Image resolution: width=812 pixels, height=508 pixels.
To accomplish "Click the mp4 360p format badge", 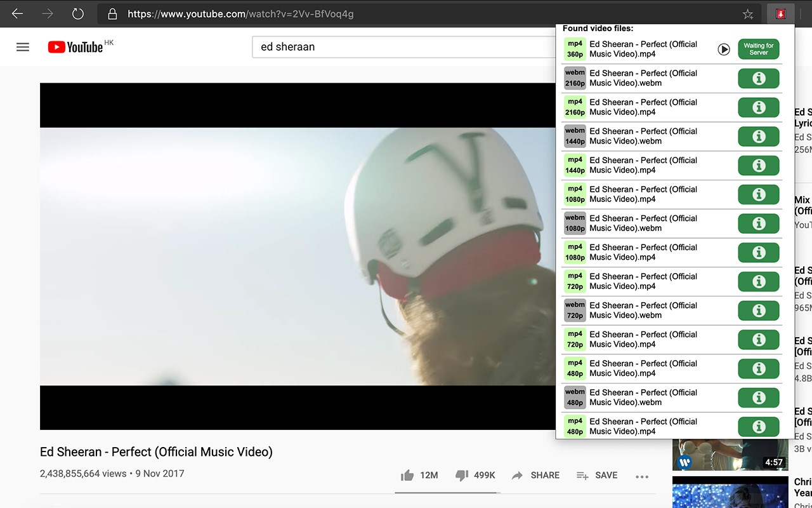I will point(575,49).
